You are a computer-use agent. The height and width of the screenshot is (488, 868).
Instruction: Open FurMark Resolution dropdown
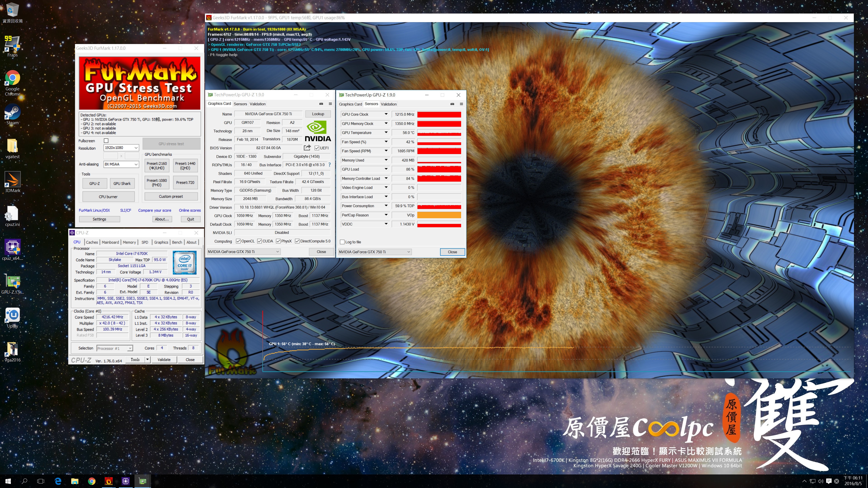[121, 148]
